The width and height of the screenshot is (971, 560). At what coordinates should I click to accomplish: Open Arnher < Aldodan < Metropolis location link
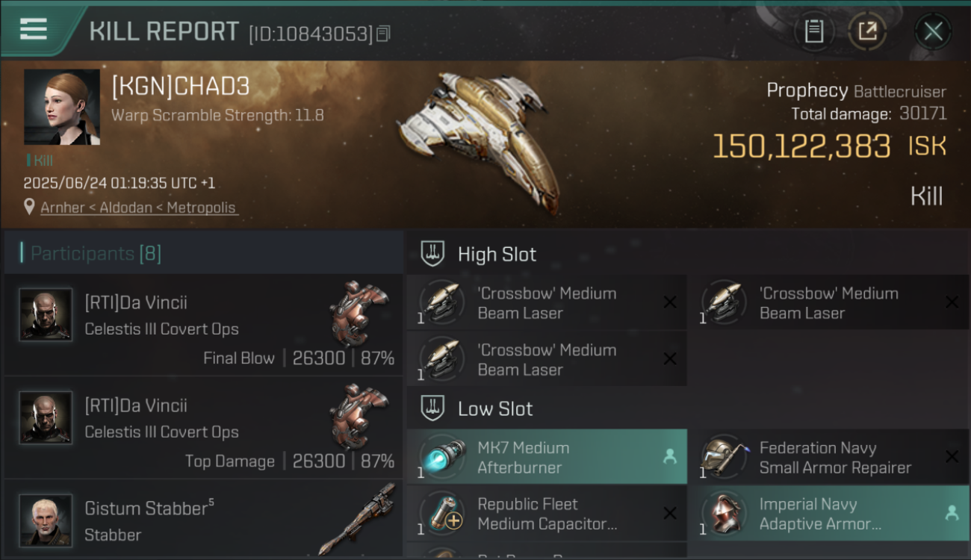[138, 208]
